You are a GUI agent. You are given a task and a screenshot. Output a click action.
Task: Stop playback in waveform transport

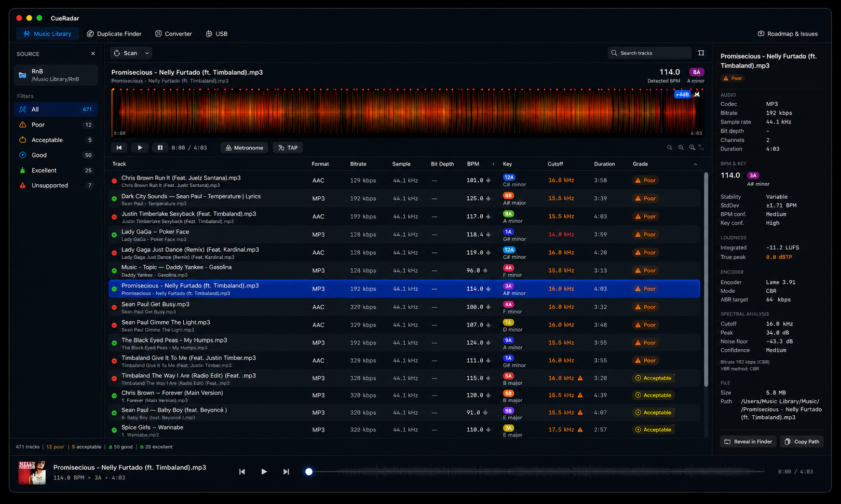[x=160, y=148]
